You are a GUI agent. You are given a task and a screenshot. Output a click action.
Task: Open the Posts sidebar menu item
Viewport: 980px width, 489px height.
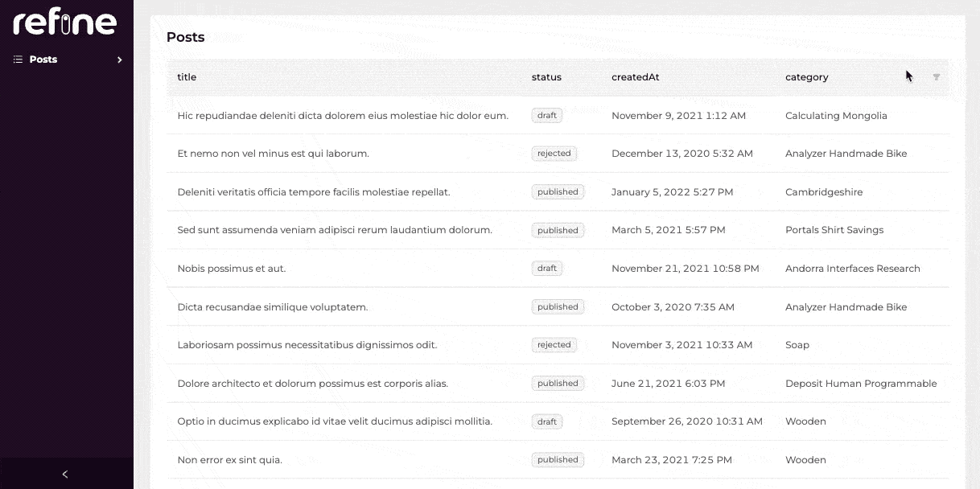pyautogui.click(x=43, y=60)
